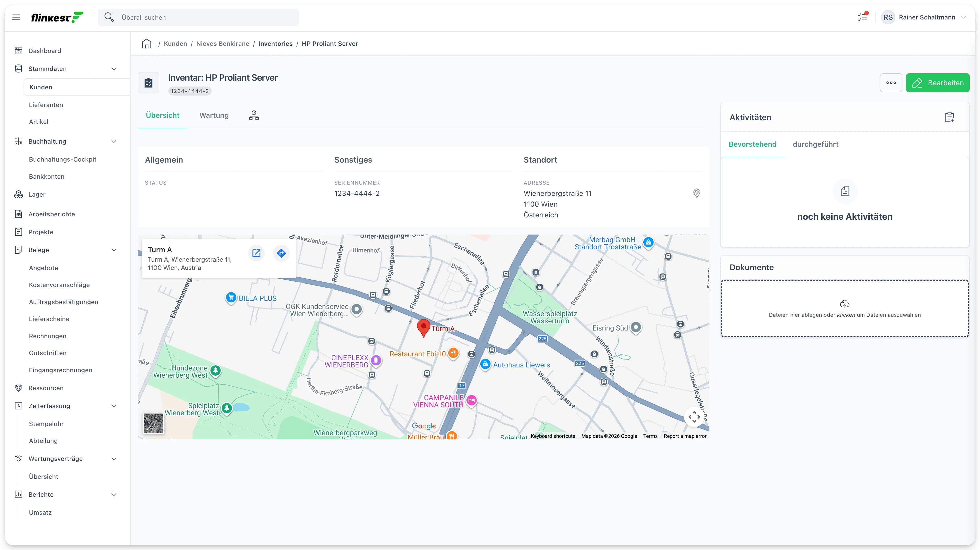Screen dimensions: 980x550
Task: Open Eingangsrechnungen in the sidebar
Action: point(60,370)
